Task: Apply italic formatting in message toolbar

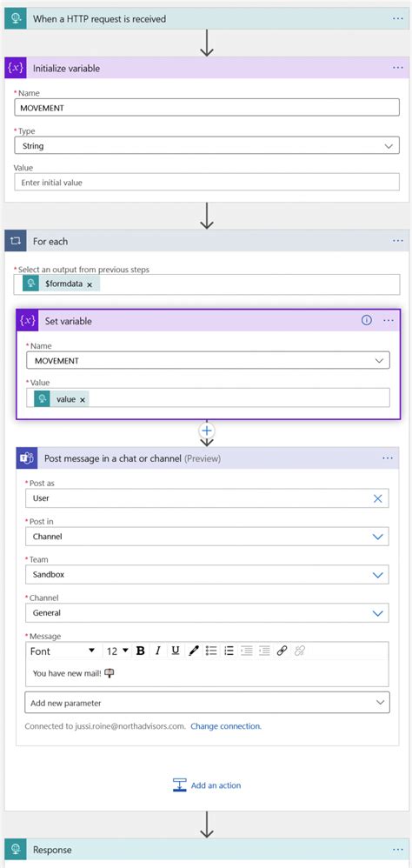Action: click(x=157, y=651)
